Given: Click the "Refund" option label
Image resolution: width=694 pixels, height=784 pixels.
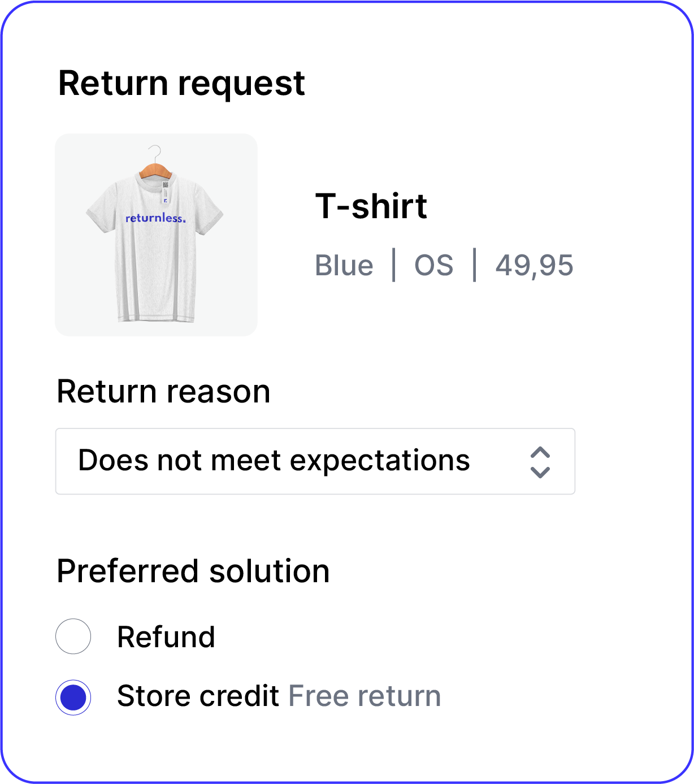Looking at the screenshot, I should [166, 637].
